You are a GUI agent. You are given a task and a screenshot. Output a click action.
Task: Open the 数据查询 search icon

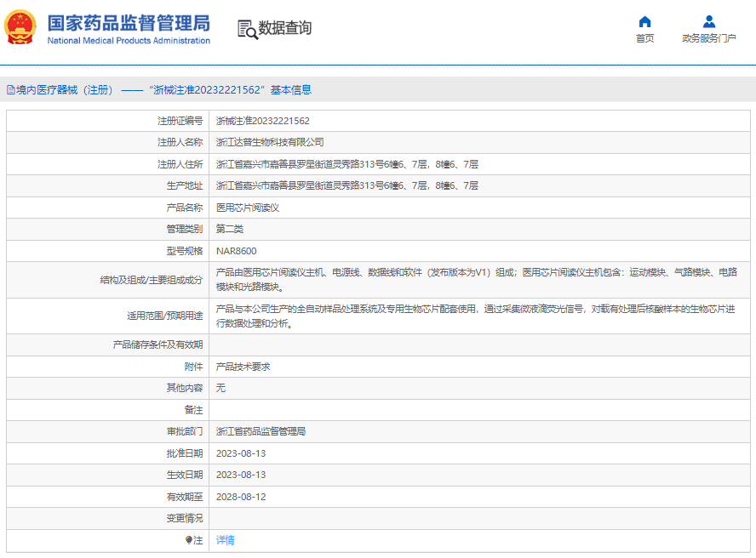[248, 30]
